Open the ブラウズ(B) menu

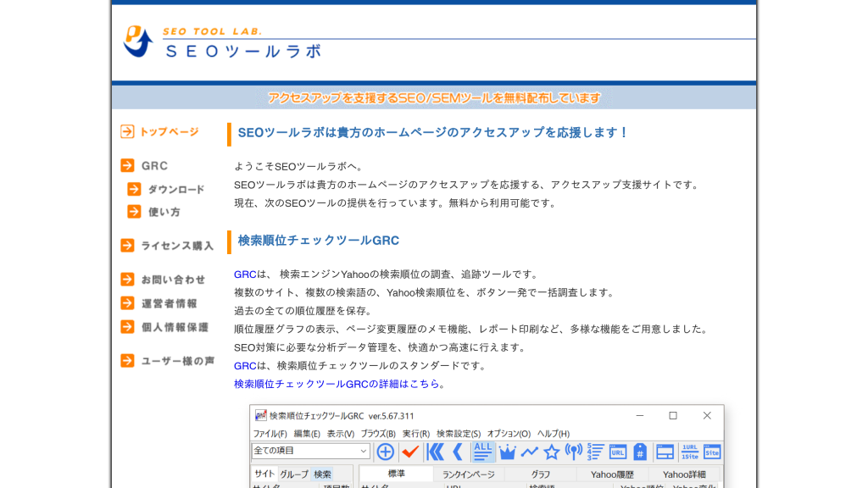coord(378,434)
